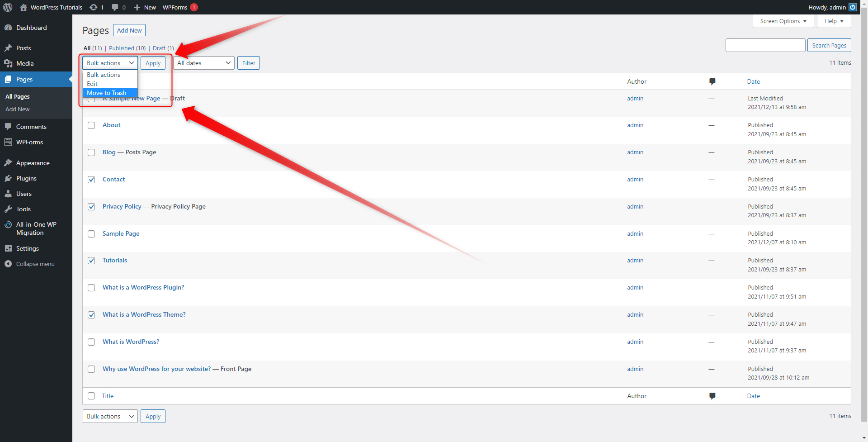Click the Users person icon
The image size is (868, 442).
pos(8,194)
